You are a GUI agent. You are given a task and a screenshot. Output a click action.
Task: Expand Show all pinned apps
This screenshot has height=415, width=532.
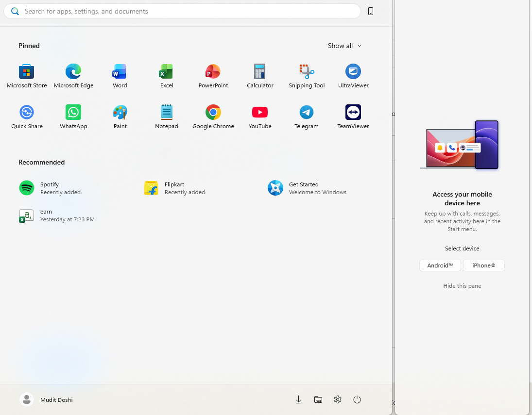(345, 46)
